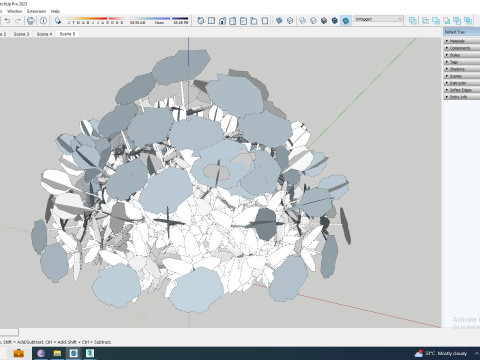Image resolution: width=480 pixels, height=360 pixels.
Task: Expand the Materials tray panel
Action: coord(462,41)
